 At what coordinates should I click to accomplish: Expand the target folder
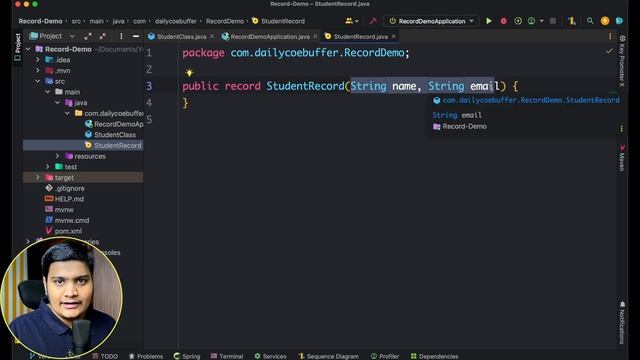38,177
